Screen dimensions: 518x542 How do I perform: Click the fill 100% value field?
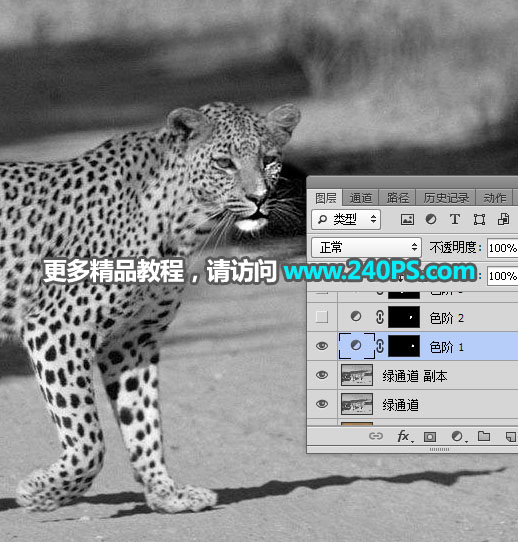coord(503,276)
